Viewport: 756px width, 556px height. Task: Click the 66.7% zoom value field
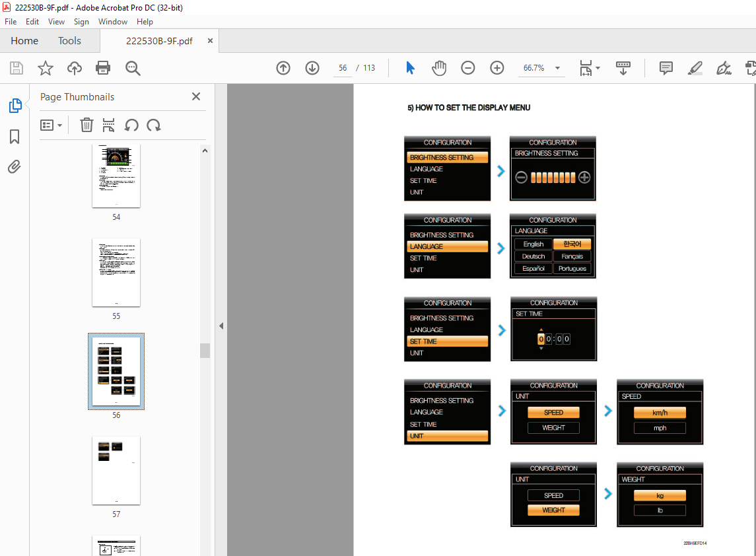coord(534,68)
